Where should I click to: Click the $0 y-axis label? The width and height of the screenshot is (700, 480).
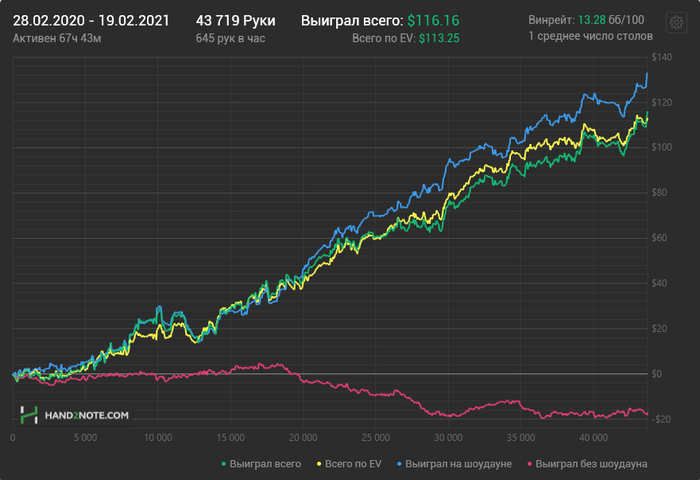coord(657,374)
